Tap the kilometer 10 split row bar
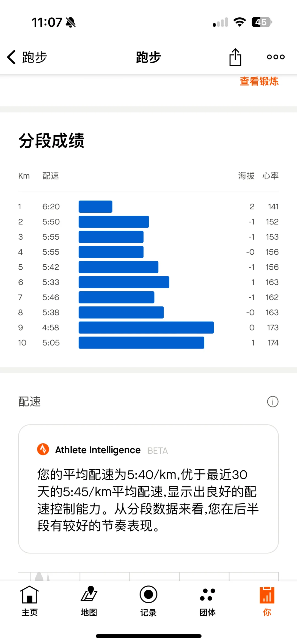This screenshot has height=644, width=297. click(x=141, y=343)
